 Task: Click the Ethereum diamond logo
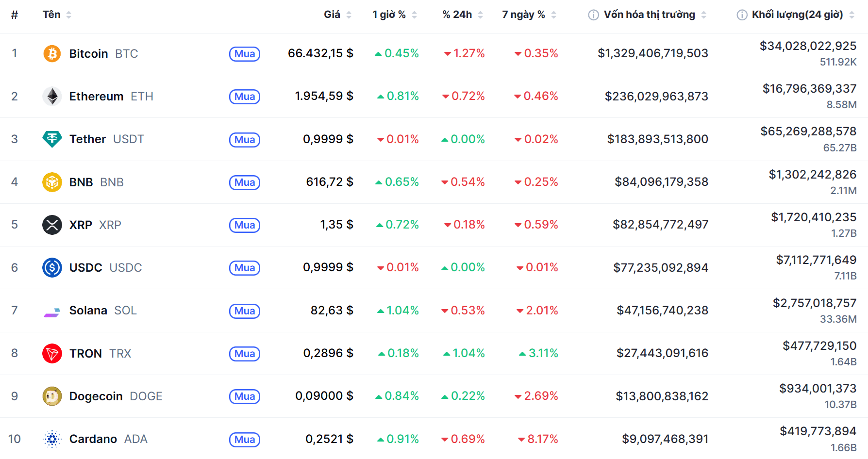point(52,96)
